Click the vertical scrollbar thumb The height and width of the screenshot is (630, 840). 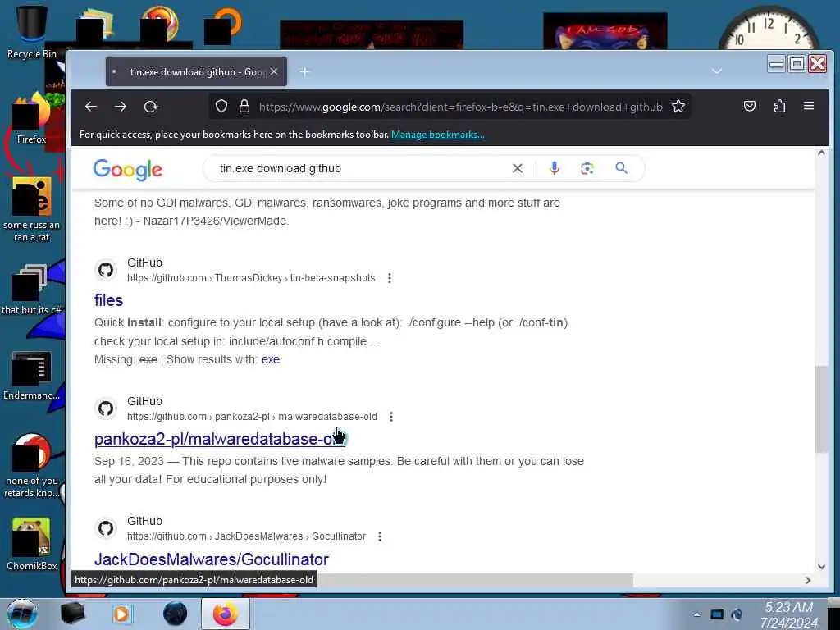coord(821,409)
